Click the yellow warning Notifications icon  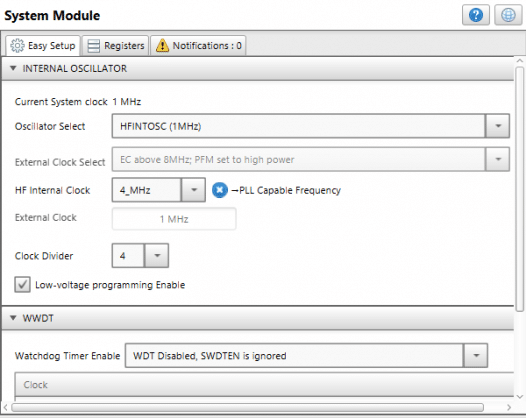click(x=162, y=46)
